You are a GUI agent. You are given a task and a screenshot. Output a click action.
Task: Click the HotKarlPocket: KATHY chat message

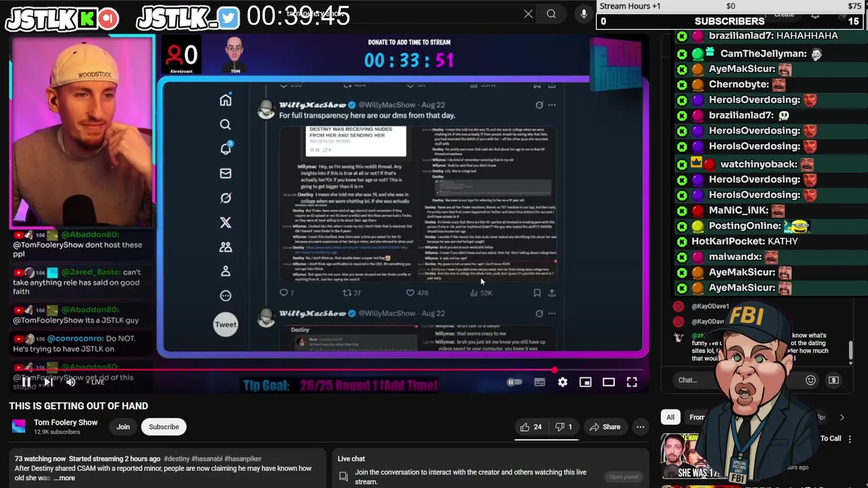[x=745, y=241]
